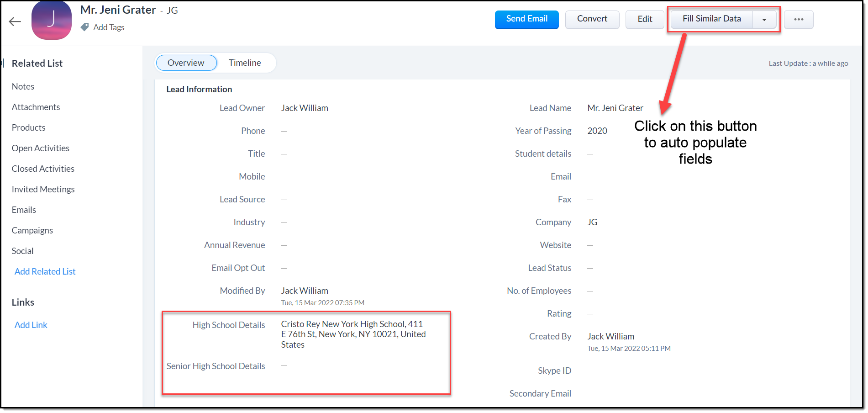Screen dimensions: 868x413
Task: Open Notes in Related List
Action: point(23,86)
